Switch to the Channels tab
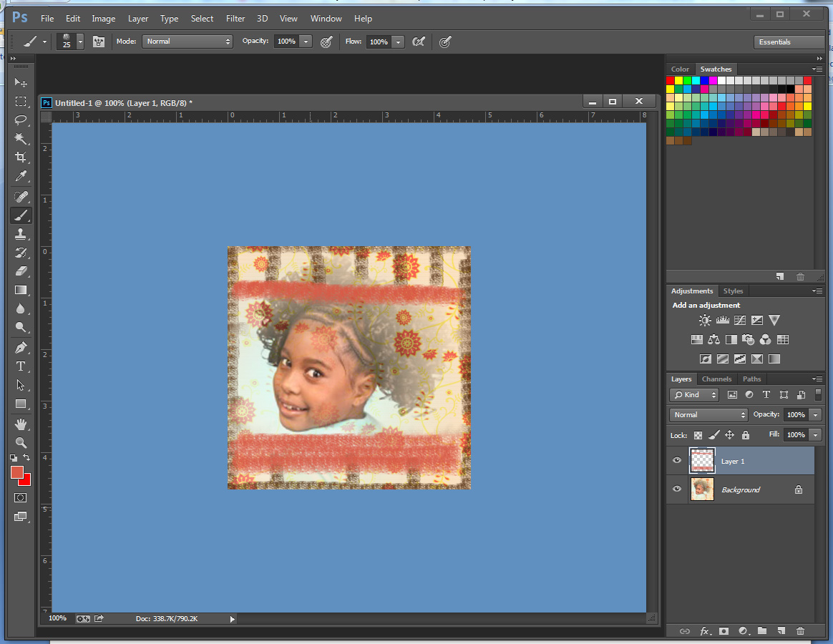This screenshot has width=833, height=644. [x=716, y=379]
